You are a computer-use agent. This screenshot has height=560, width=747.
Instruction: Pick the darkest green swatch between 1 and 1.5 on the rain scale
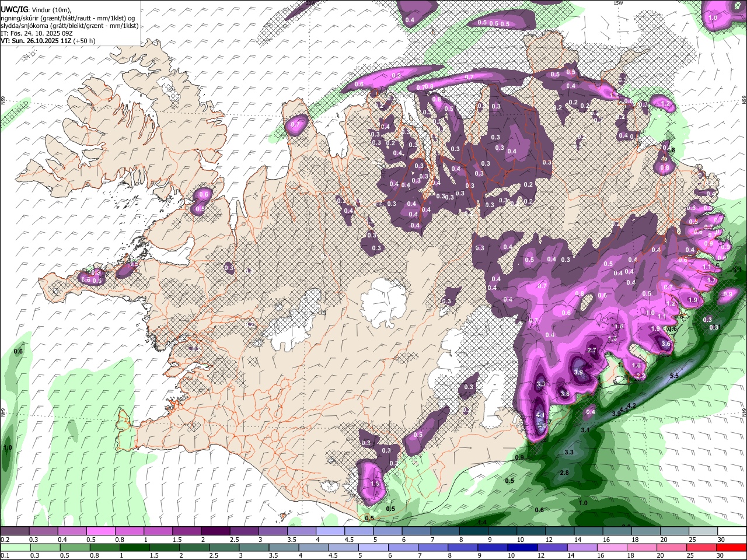134,547
